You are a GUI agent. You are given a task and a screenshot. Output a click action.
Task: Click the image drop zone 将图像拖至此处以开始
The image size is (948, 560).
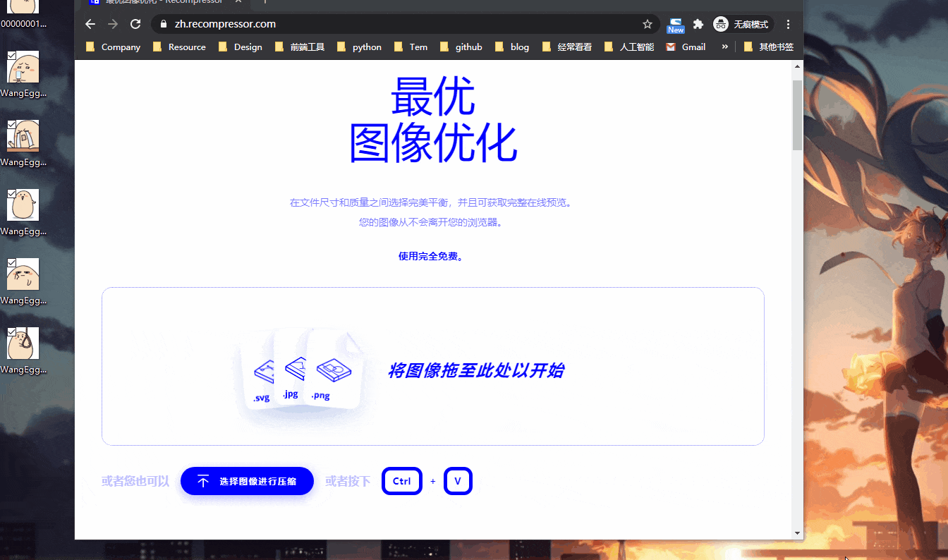(433, 367)
